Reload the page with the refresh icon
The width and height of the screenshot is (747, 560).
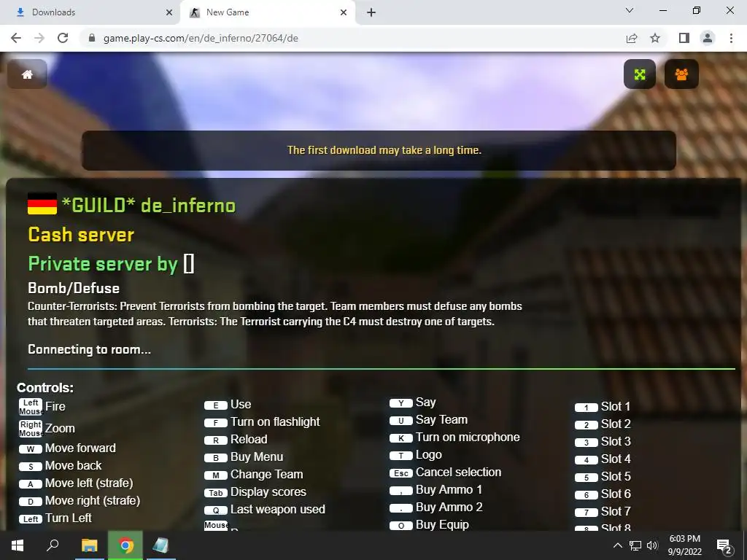click(63, 38)
